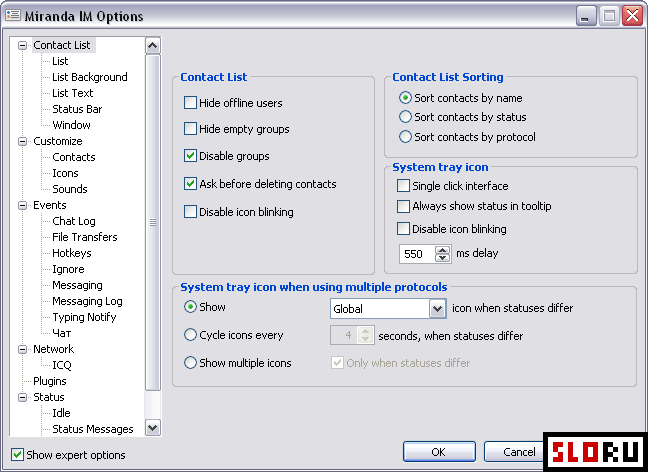Open List Background settings
Image resolution: width=648 pixels, height=472 pixels.
[90, 77]
